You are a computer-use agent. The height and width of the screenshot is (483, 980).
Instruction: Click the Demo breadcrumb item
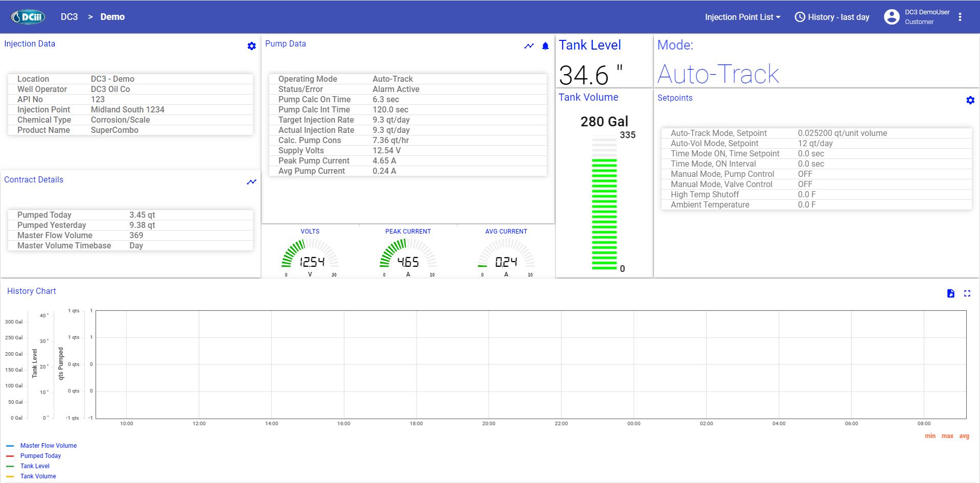pos(112,17)
